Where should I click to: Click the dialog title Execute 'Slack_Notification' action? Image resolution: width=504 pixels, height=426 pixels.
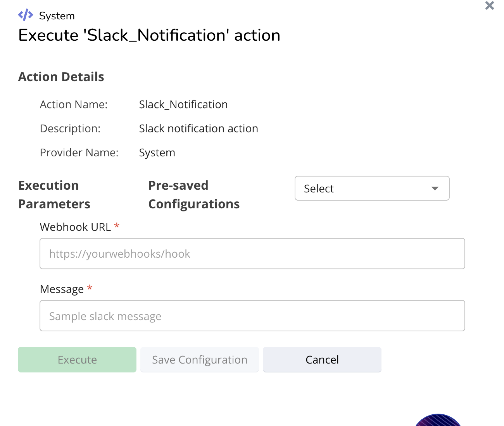[149, 35]
